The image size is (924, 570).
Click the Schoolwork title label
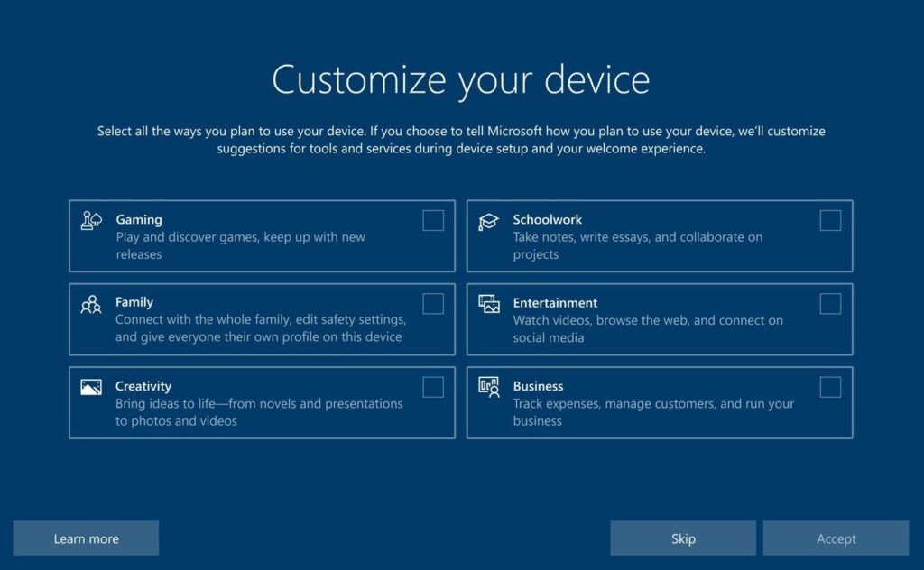point(547,220)
